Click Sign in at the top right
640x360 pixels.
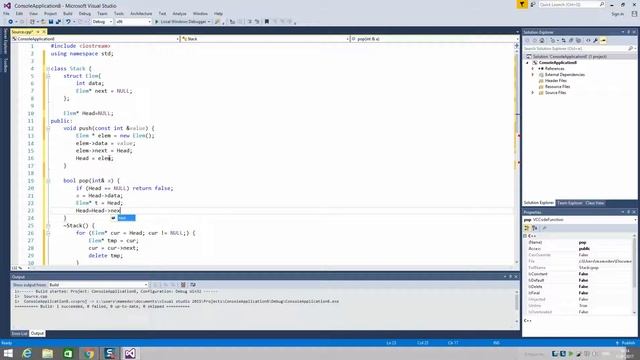(618, 14)
